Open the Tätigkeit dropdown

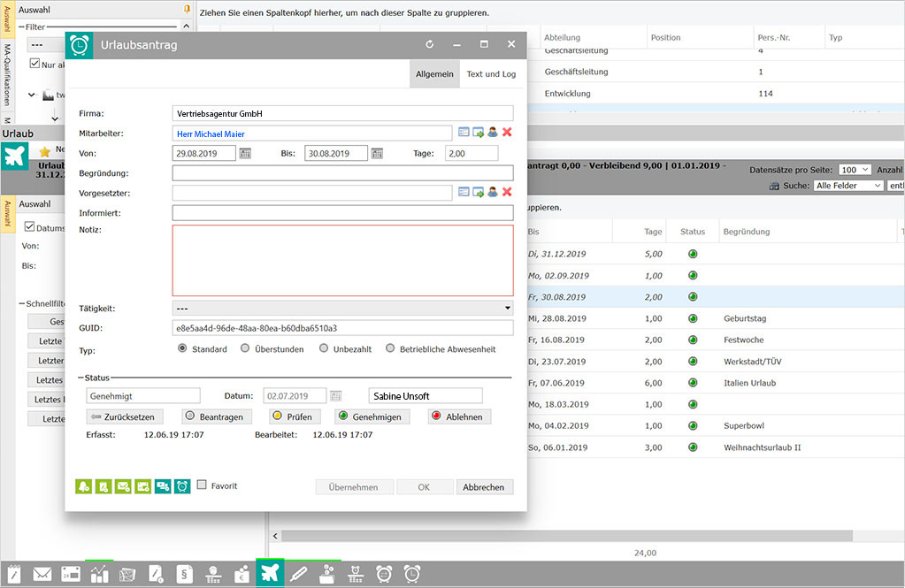pyautogui.click(x=343, y=308)
